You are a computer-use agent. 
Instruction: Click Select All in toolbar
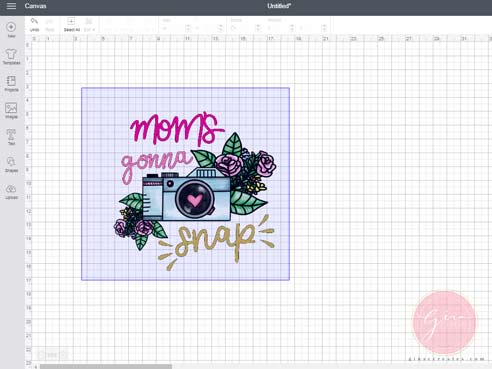click(71, 25)
